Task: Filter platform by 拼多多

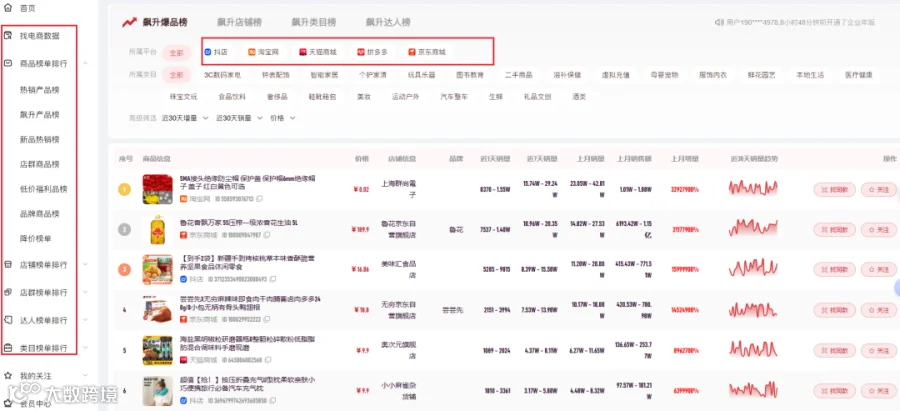Action: (373, 52)
